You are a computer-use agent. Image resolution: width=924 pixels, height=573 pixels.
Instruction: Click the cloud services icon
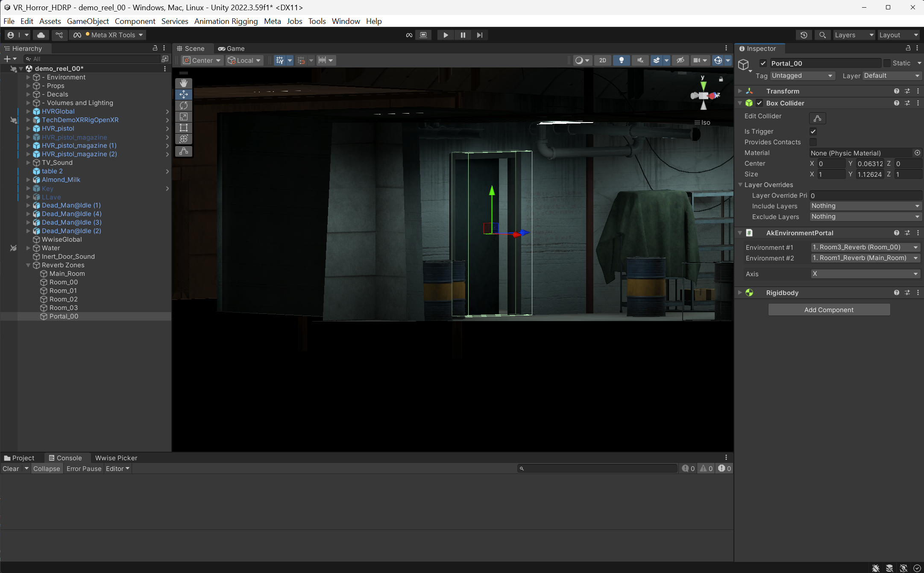click(41, 35)
